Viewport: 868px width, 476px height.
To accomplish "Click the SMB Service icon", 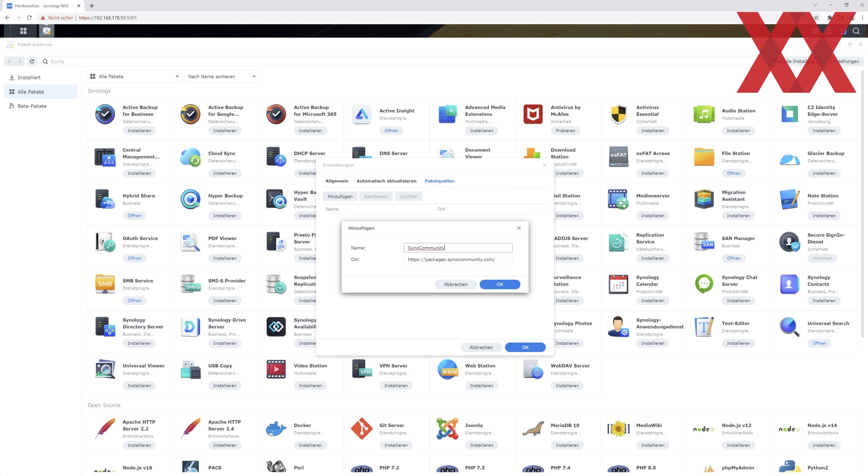I will tap(105, 285).
